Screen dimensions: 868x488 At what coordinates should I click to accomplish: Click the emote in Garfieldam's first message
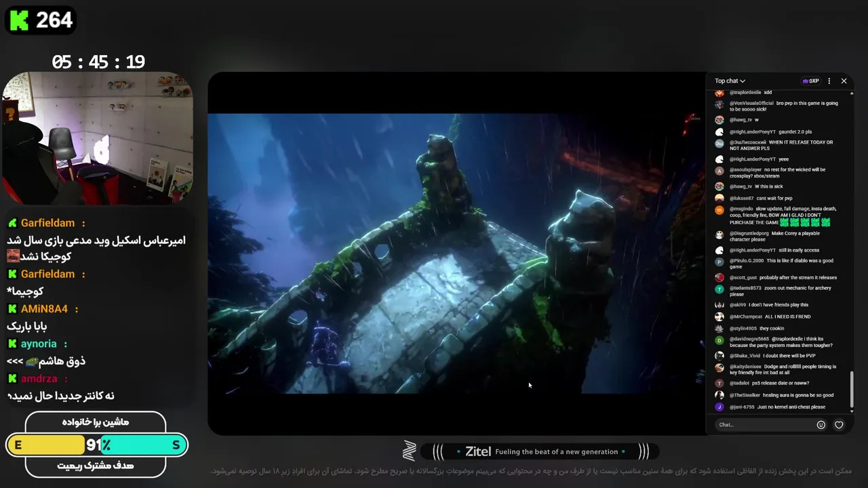point(14,257)
